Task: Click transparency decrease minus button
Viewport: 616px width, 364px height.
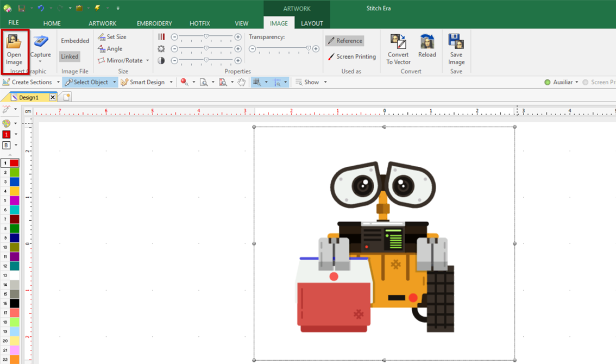Action: pos(252,49)
